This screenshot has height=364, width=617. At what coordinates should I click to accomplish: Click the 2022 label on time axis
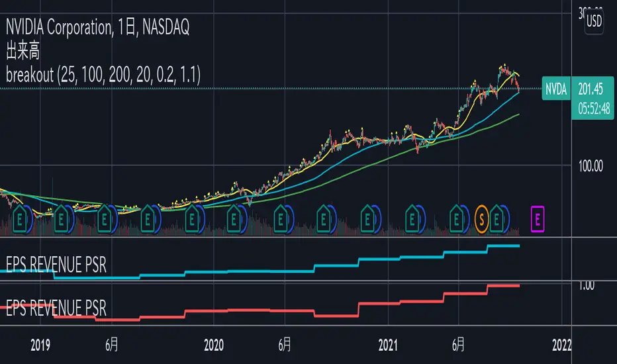tap(561, 345)
